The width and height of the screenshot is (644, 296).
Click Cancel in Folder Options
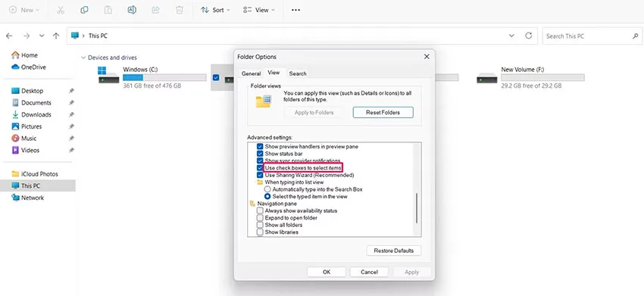point(369,272)
